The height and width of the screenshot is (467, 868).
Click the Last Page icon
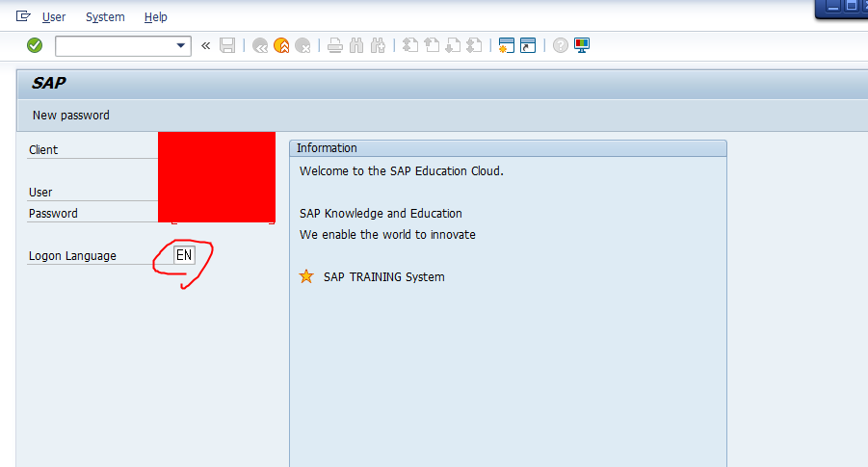point(474,45)
